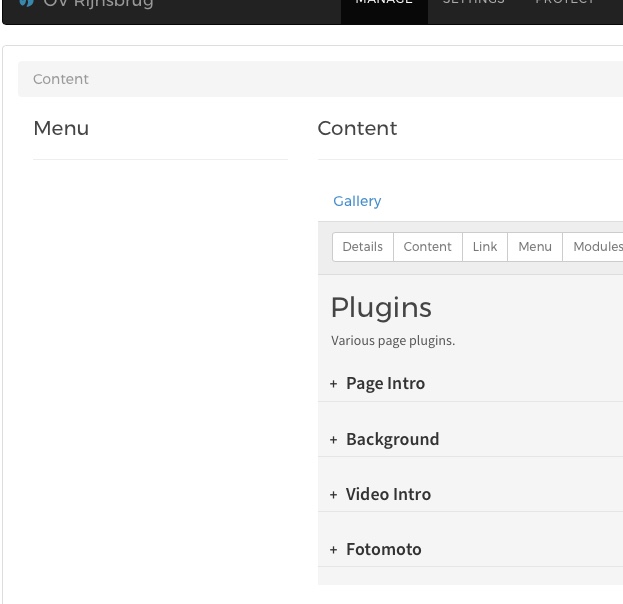Click the 'Various page plugins.' description
Screen dimensions: 623x604
(393, 341)
